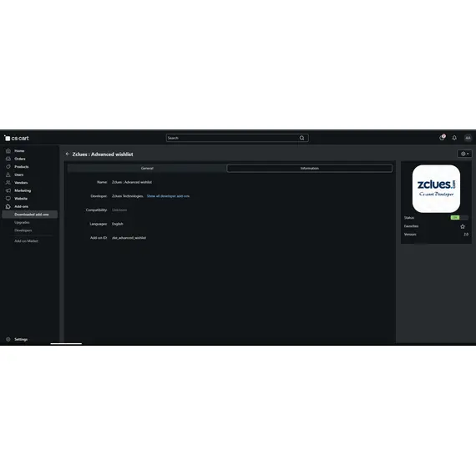Select Downloaded add-ons in the sidebar

tap(30, 215)
